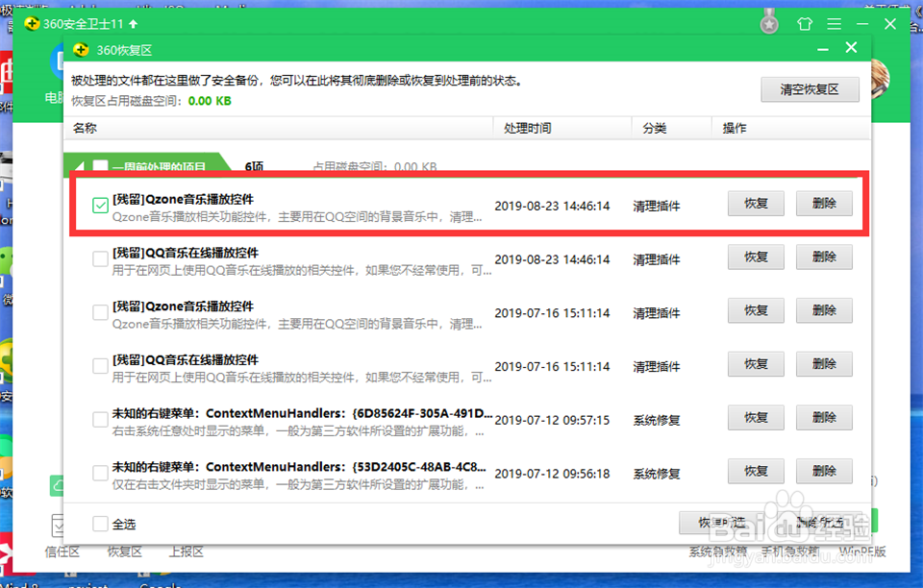This screenshot has width=923, height=588.
Task: Click the 0.00 KB disk usage value
Action: tap(210, 101)
